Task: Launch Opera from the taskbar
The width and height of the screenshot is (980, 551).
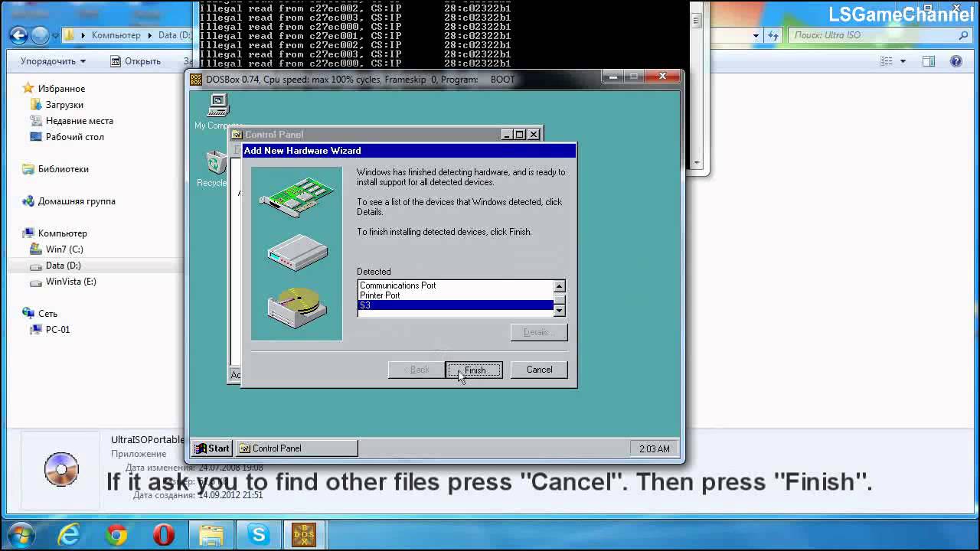Action: [x=164, y=534]
